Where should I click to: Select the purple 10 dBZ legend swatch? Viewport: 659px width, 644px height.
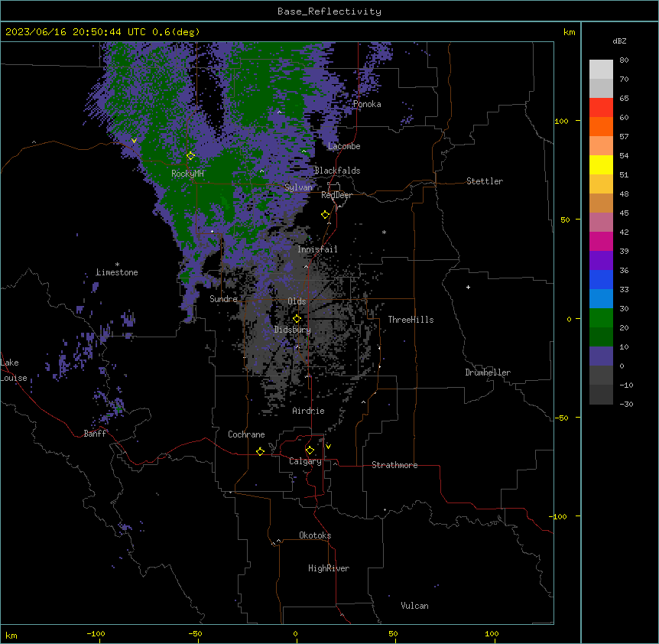[x=601, y=356]
